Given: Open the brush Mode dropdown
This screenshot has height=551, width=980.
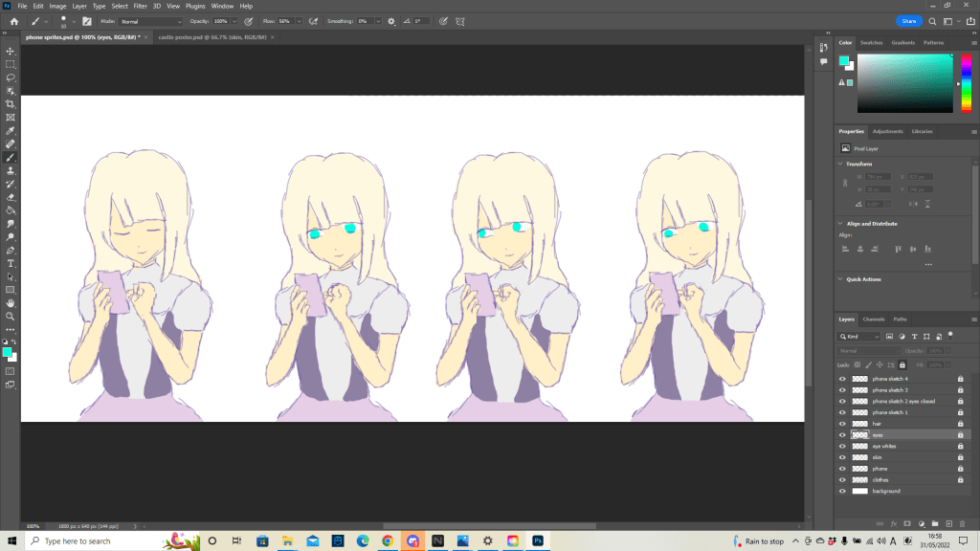Looking at the screenshot, I should pos(151,20).
